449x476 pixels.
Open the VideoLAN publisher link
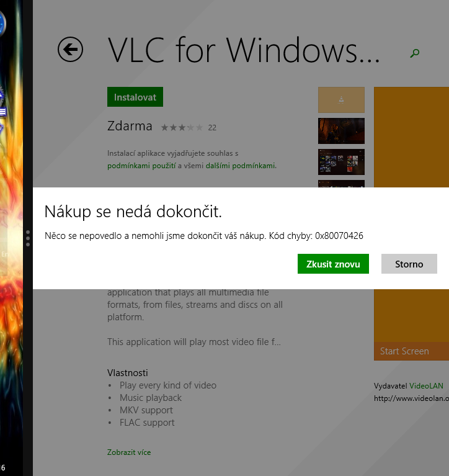426,386
